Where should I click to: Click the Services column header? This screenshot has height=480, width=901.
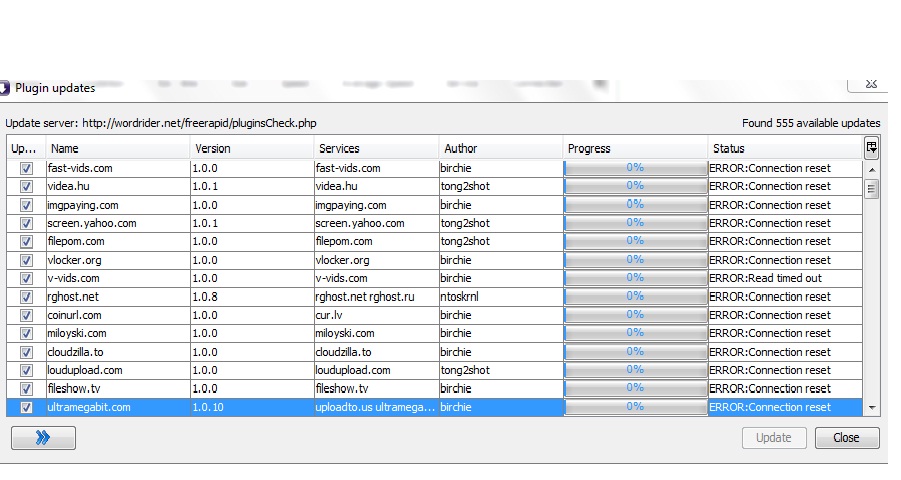[x=376, y=149]
